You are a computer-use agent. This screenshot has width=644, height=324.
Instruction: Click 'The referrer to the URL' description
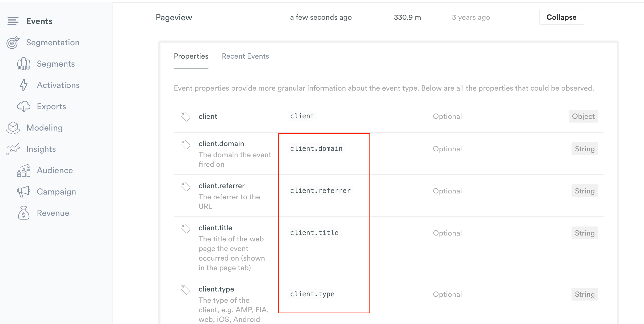tap(229, 202)
